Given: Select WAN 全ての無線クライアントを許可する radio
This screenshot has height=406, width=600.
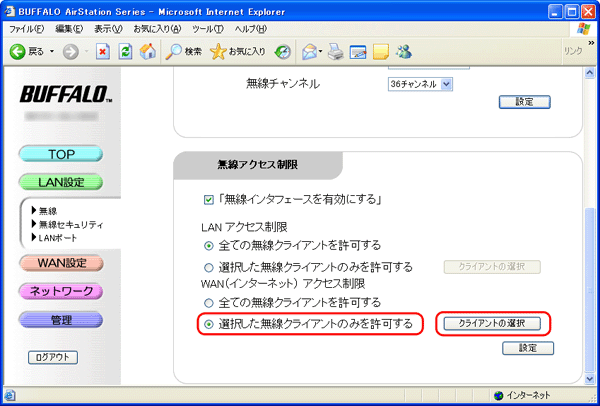Looking at the screenshot, I should tap(209, 304).
